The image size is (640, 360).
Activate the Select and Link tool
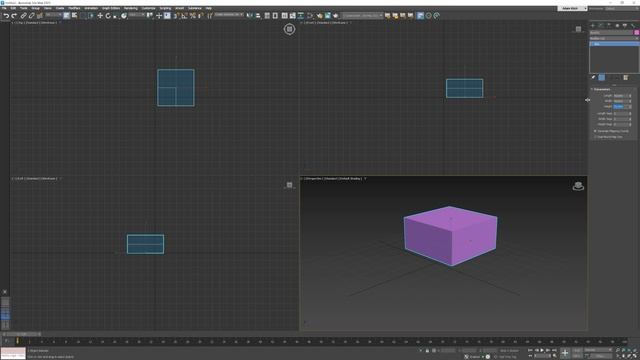click(23, 16)
